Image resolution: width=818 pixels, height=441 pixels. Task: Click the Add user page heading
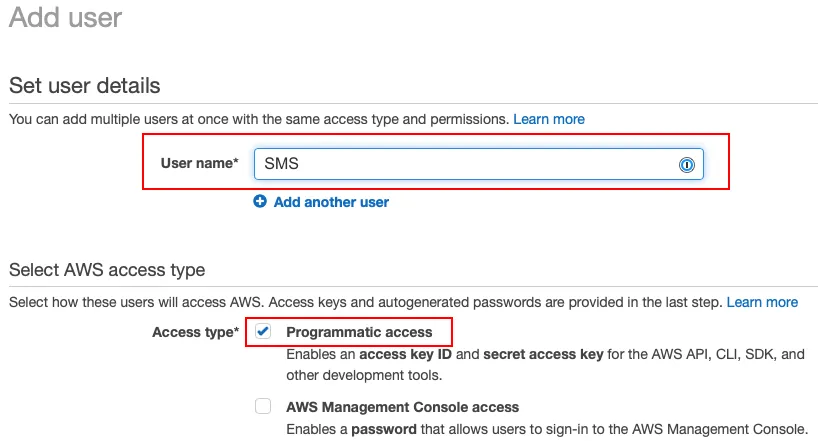point(65,17)
